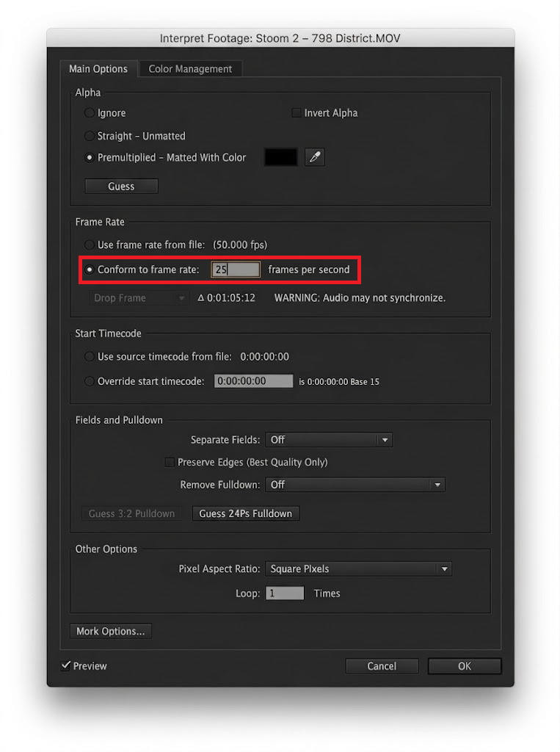Click the Guess 24Pa Pulldown button
The height and width of the screenshot is (752, 560).
click(x=245, y=513)
